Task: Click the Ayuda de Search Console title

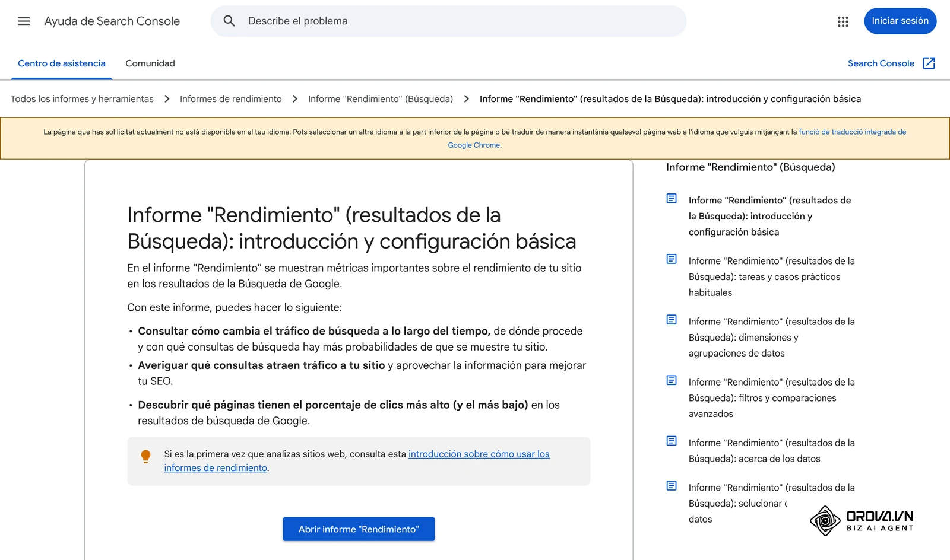Action: [112, 21]
